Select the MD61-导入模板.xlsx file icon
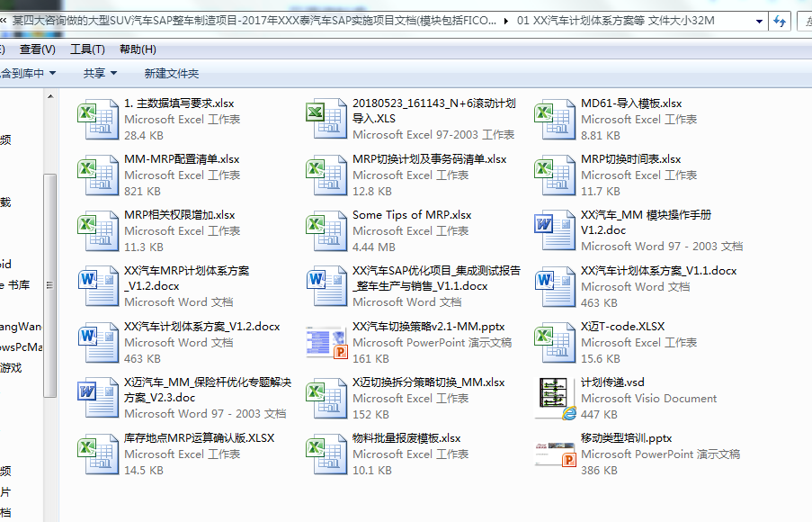This screenshot has height=522, width=812. (x=556, y=120)
